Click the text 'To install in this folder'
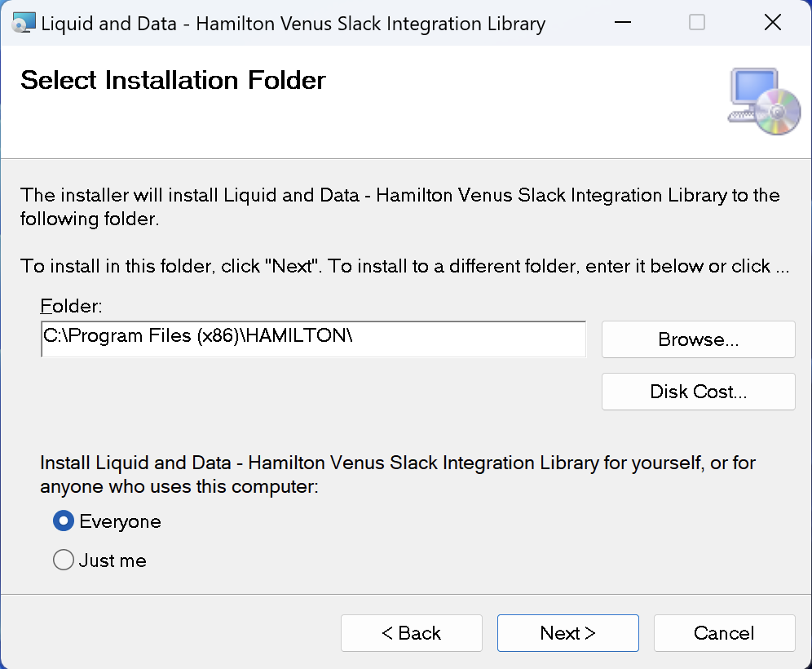812x669 pixels. 117,266
